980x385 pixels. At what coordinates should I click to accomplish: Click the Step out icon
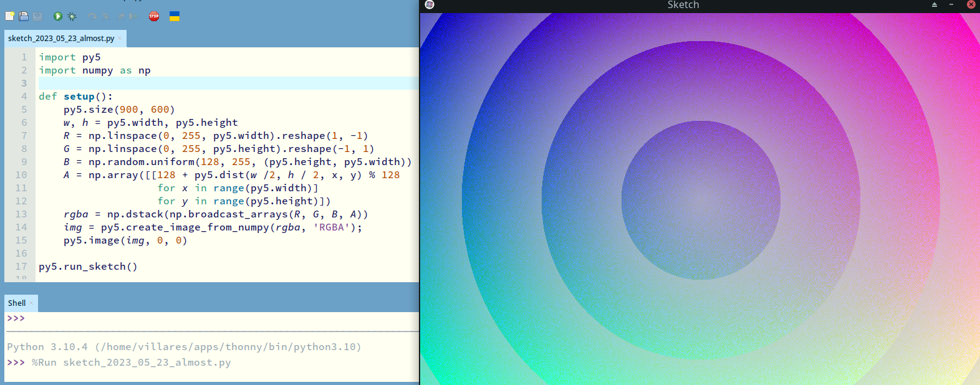(x=120, y=16)
